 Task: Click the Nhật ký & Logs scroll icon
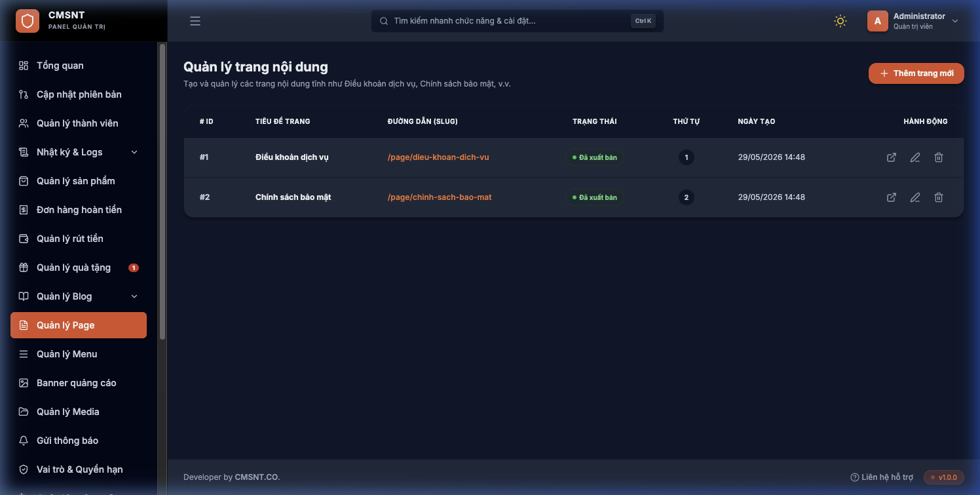[24, 152]
